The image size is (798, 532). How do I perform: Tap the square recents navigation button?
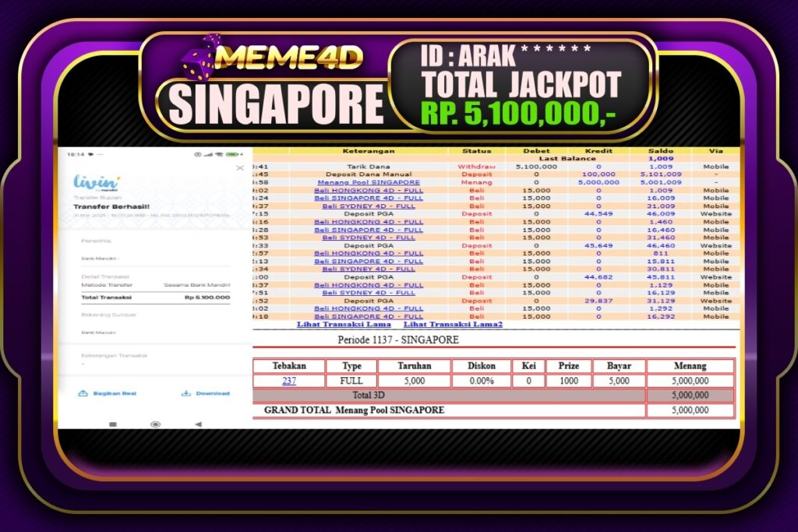click(113, 424)
